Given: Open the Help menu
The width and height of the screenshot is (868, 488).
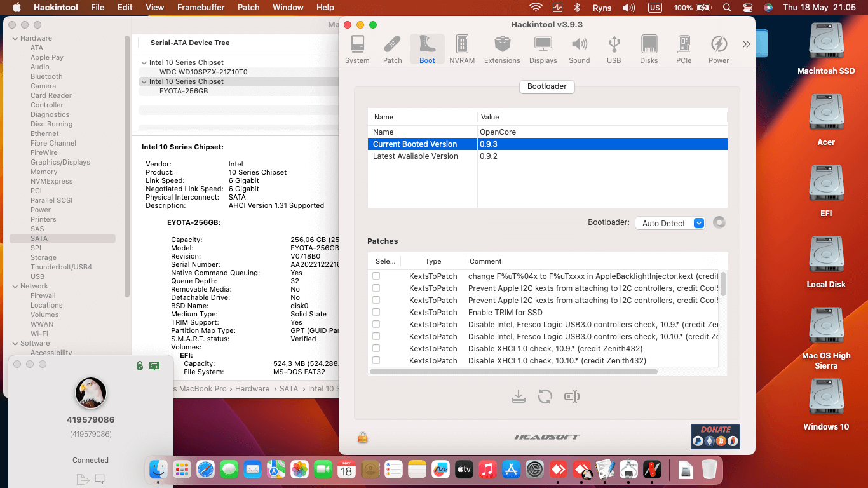Looking at the screenshot, I should [325, 8].
